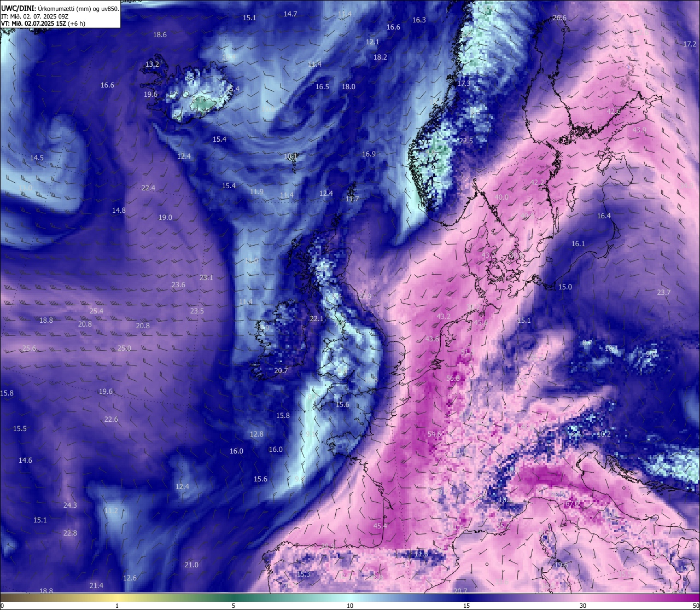Click the map value label '18.2'
Screen dimensions: 700x610
point(380,57)
